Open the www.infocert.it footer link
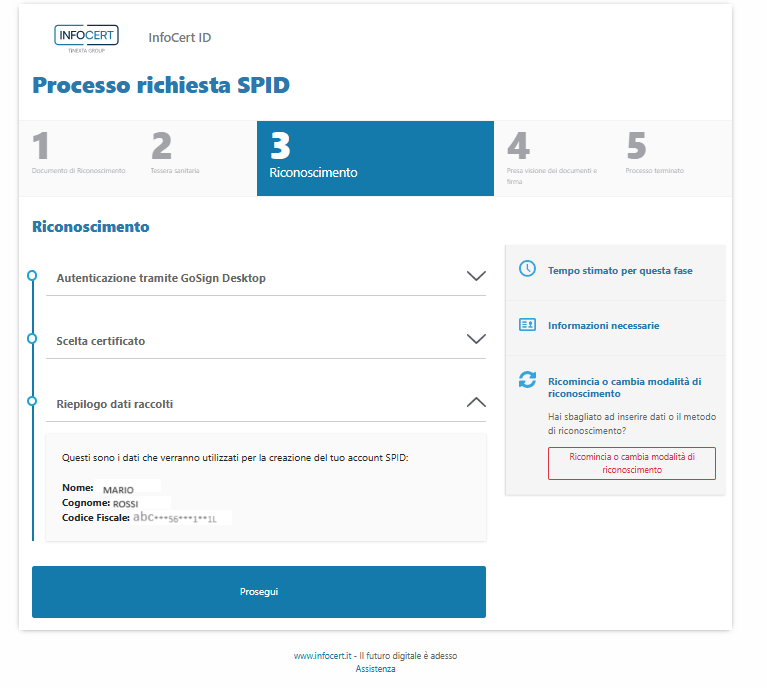The image size is (767, 688). tap(320, 656)
